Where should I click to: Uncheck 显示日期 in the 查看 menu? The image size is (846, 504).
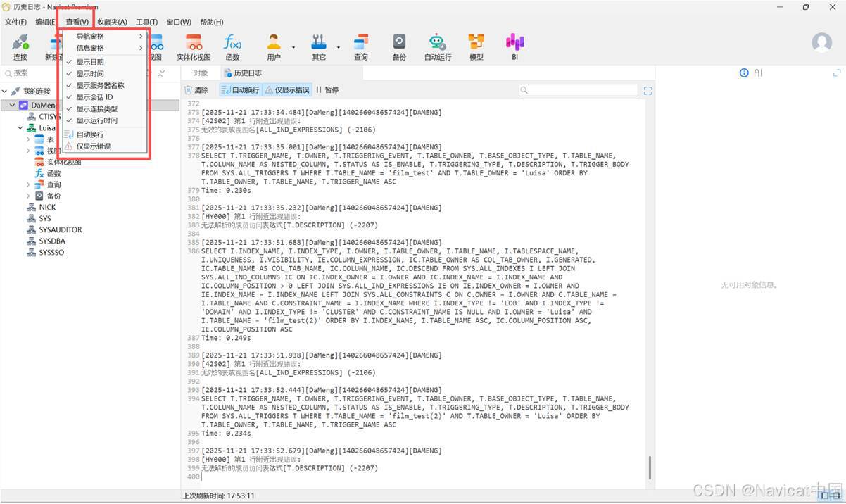[105, 62]
